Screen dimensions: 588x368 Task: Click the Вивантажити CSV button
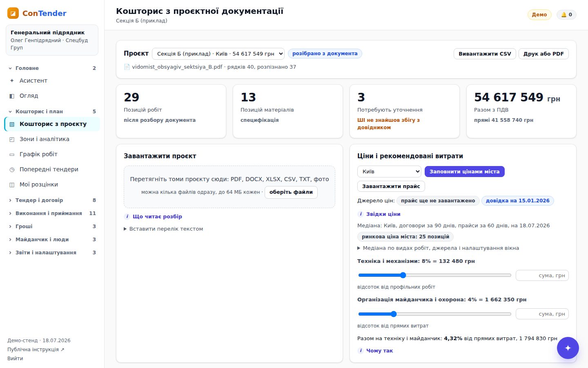[485, 54]
